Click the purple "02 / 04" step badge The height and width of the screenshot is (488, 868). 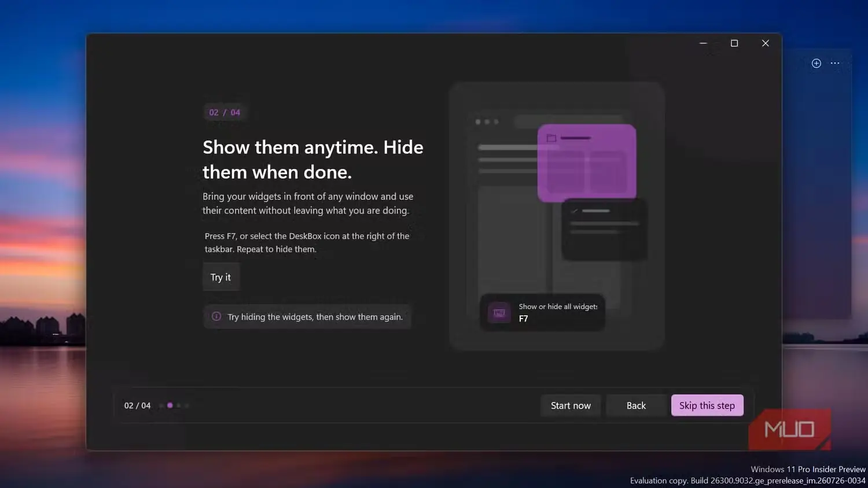[225, 112]
